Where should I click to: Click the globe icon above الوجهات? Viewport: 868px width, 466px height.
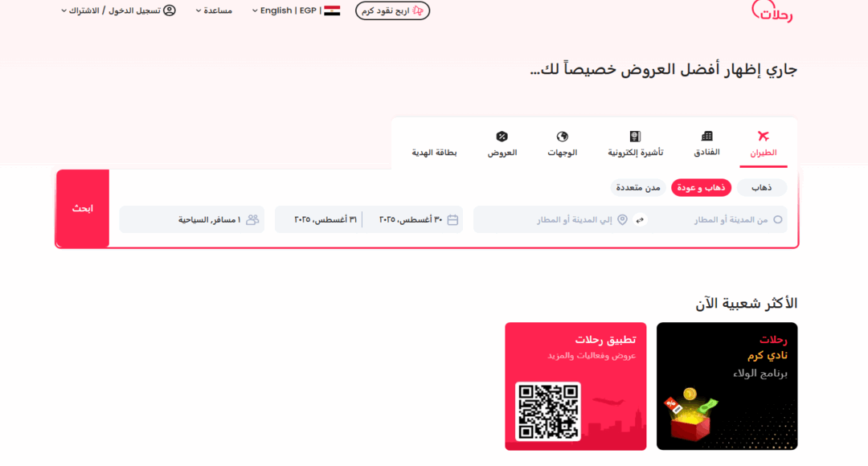[x=563, y=135]
